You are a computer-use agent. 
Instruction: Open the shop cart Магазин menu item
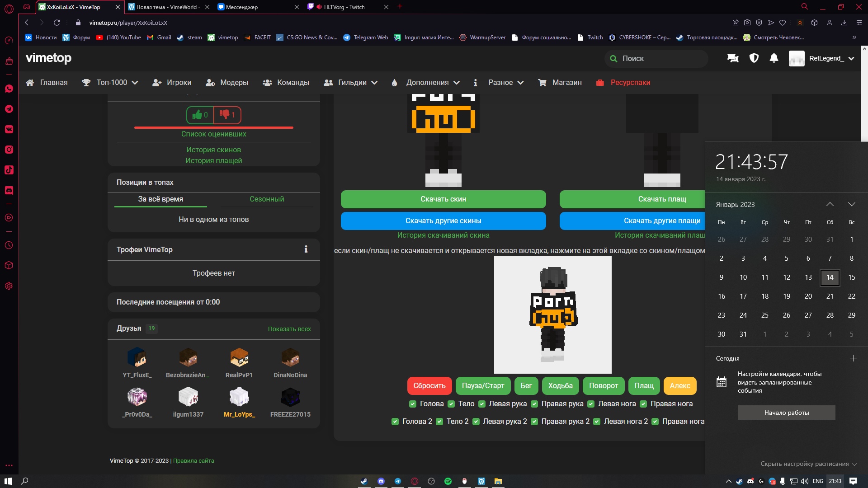pyautogui.click(x=560, y=83)
